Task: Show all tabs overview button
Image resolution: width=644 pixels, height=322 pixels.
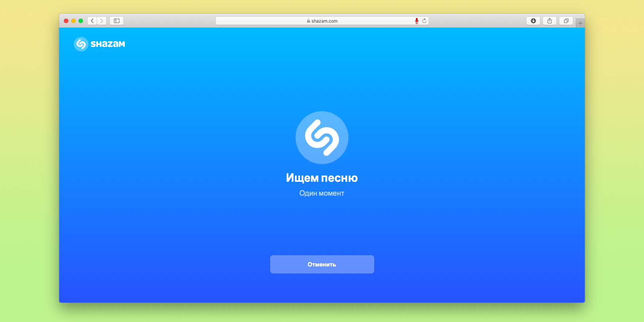Action: point(566,21)
